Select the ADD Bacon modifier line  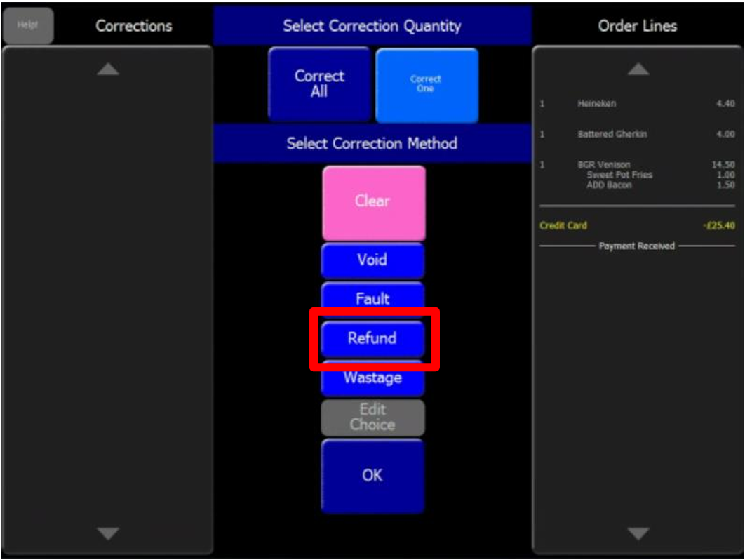609,185
